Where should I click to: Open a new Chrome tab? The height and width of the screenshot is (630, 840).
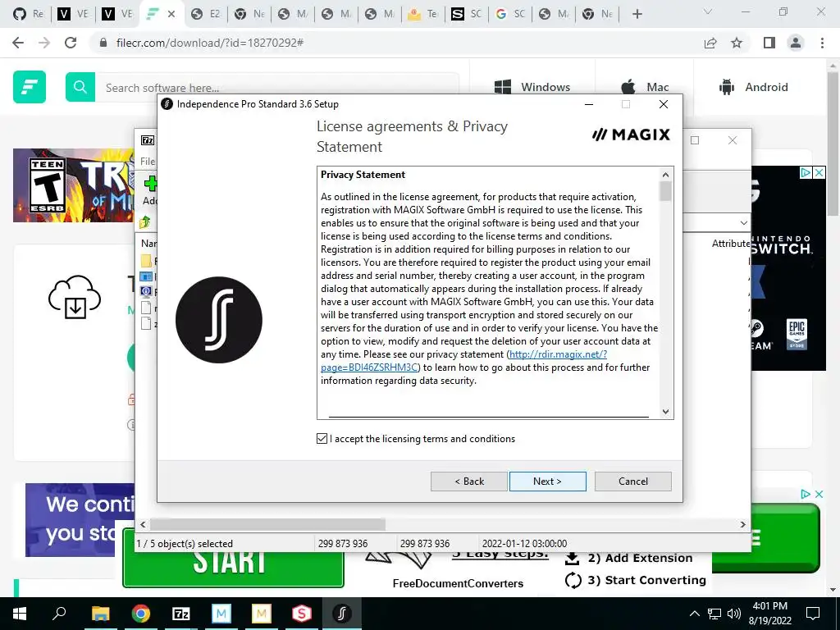tap(637, 14)
